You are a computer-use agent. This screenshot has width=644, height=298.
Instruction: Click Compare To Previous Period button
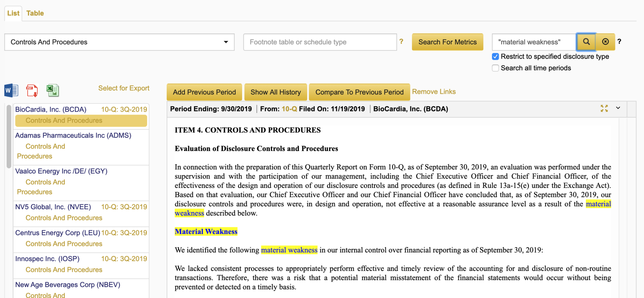click(x=359, y=92)
